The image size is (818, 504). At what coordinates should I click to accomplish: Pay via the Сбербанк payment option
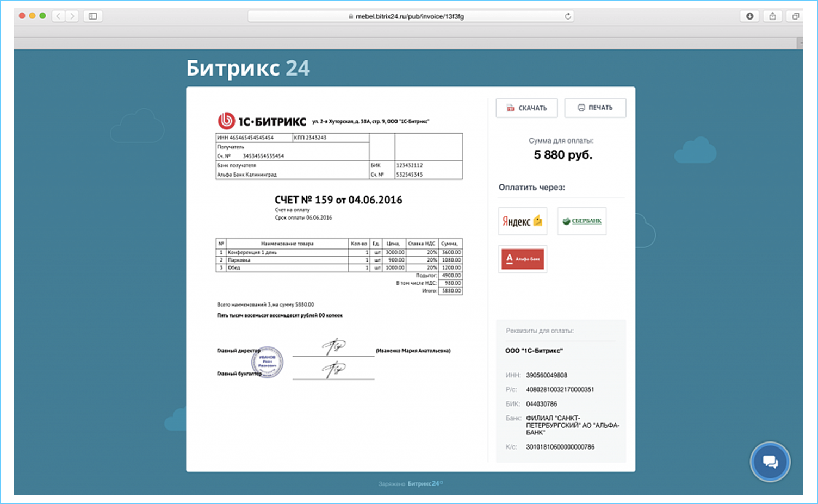click(582, 221)
